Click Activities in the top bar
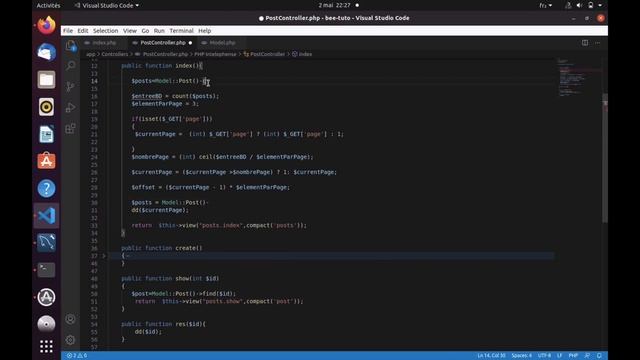Viewport: 640px width, 360px height. (x=48, y=5)
